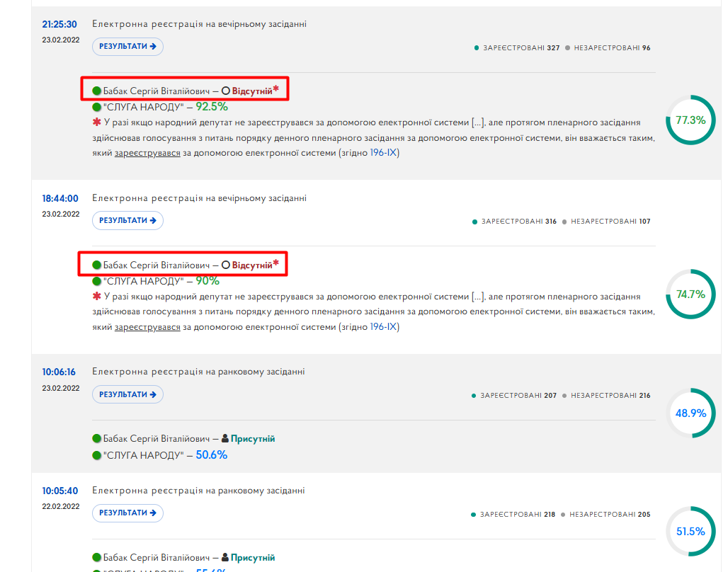Click the person icon beside Присутній at 10:06:16
Viewport: 728px width, 572px height.
(225, 438)
